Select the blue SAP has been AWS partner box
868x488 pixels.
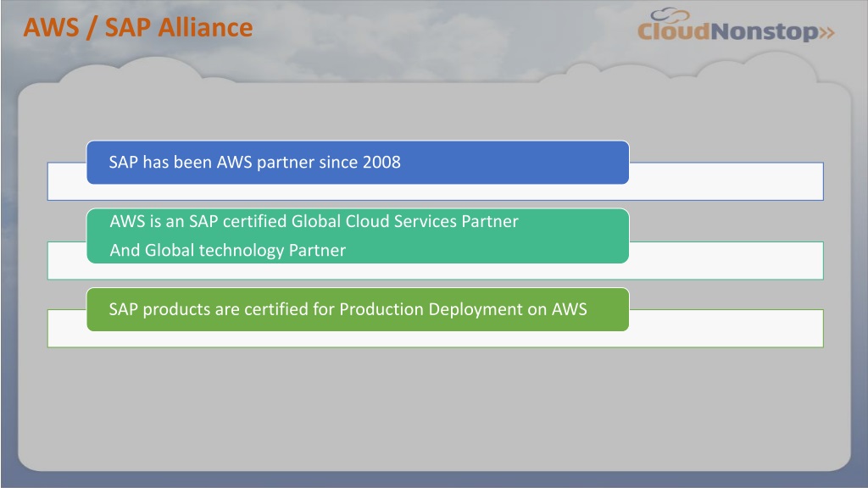click(x=358, y=162)
